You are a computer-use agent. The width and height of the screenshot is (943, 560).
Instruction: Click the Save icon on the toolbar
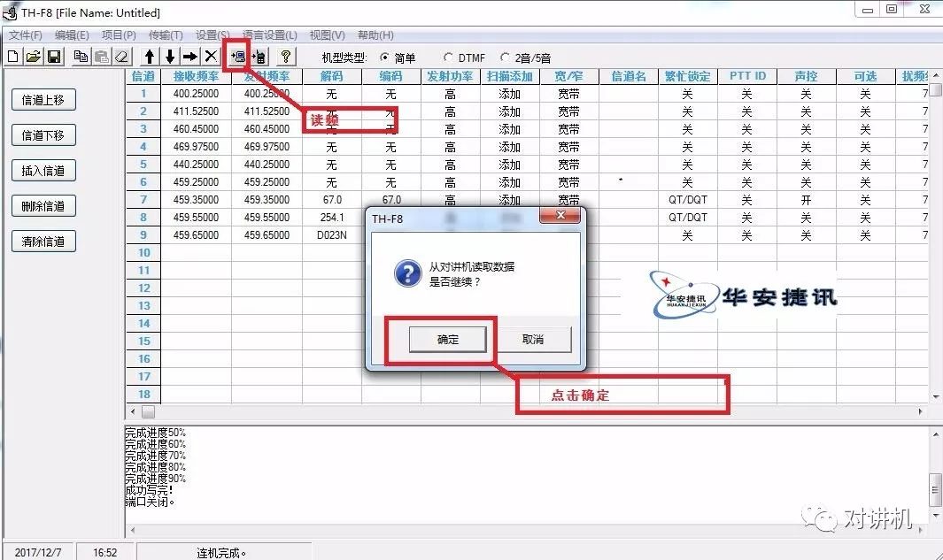[55, 57]
